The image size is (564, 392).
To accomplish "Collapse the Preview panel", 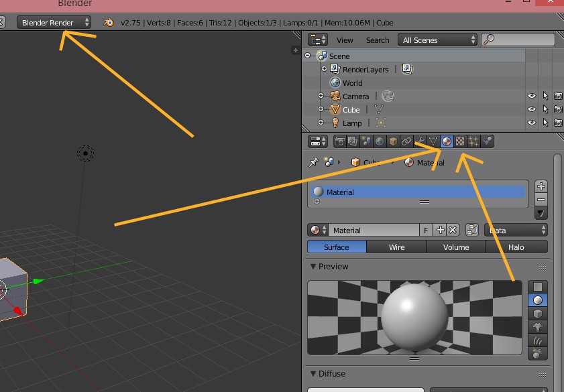I will pos(313,267).
